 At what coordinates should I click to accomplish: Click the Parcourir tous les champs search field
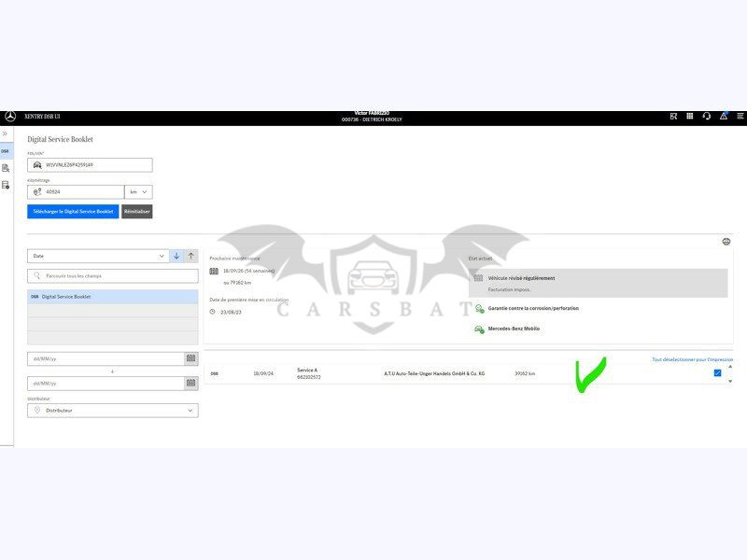click(112, 276)
